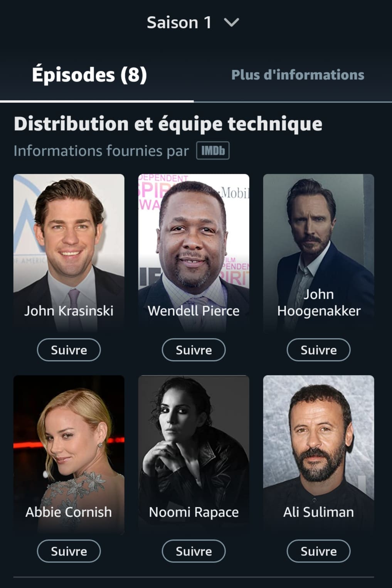
Task: Toggle Suivre under John Hoogenakker
Action: pos(319,350)
